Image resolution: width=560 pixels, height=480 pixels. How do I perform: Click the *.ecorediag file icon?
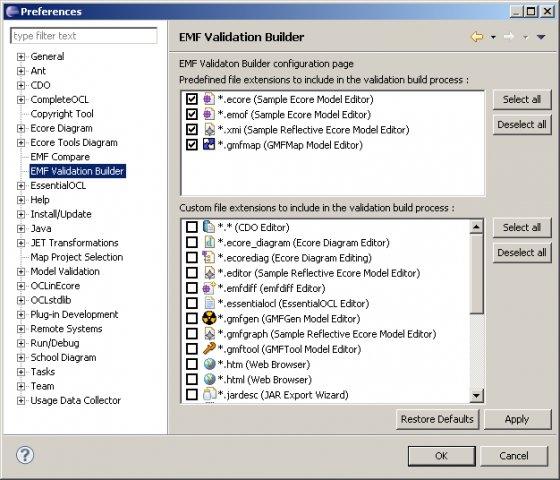point(209,258)
